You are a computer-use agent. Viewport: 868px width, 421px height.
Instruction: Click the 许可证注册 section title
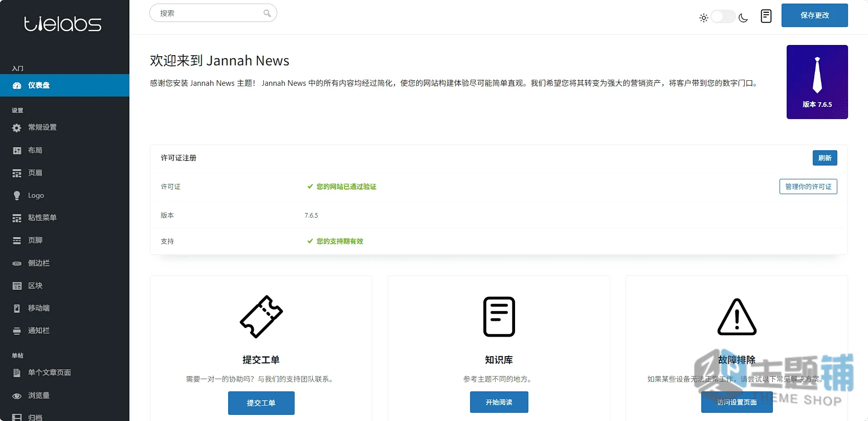tap(179, 158)
